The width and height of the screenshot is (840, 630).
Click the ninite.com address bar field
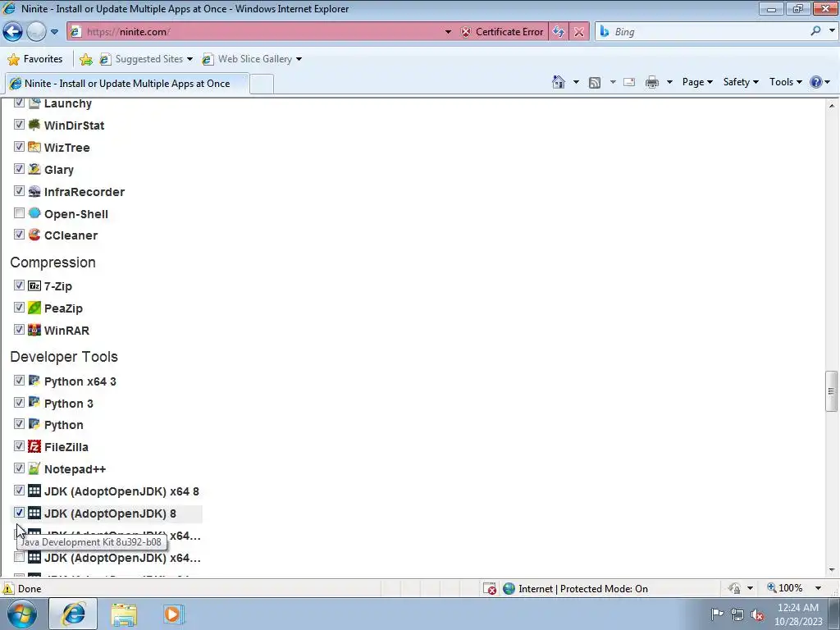click(262, 32)
